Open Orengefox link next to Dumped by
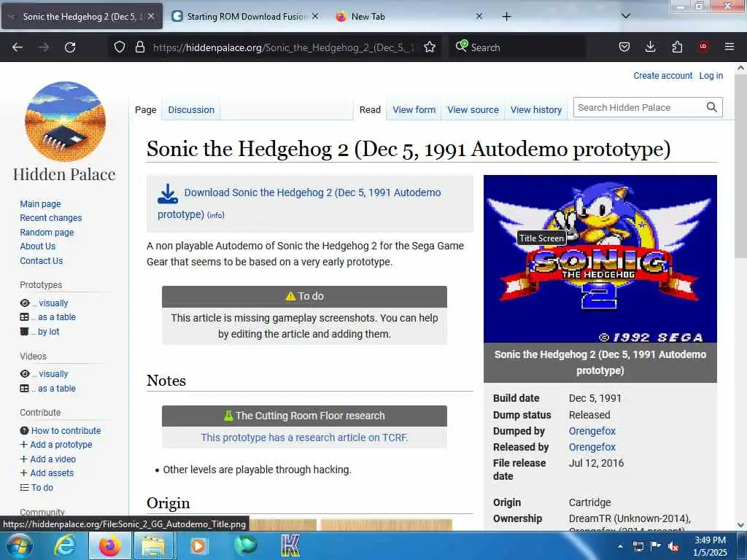This screenshot has width=747, height=560. [x=592, y=431]
